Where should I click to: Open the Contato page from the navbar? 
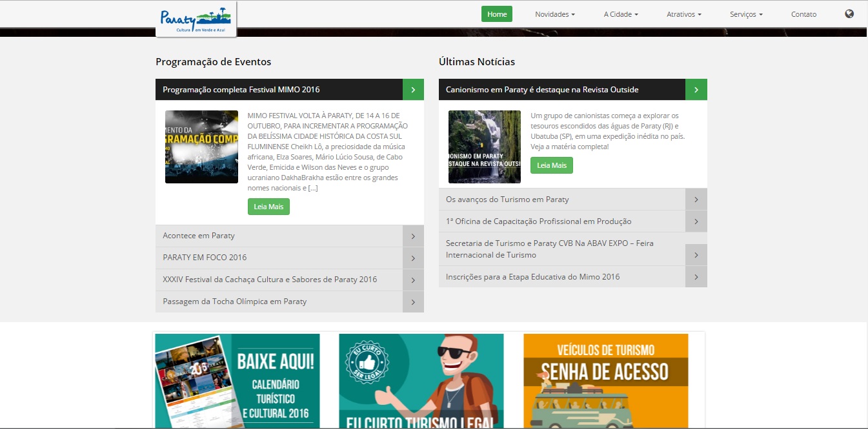point(803,14)
